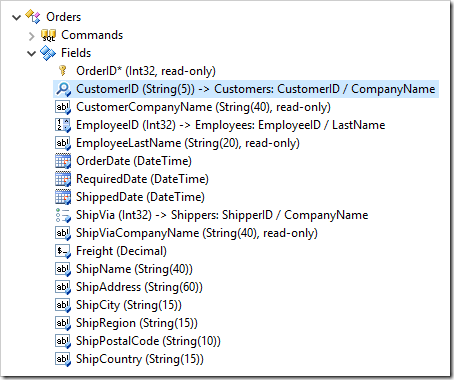This screenshot has height=380, width=454.
Task: Select the CustomerID (String(5)) lookup field
Action: pyautogui.click(x=256, y=89)
